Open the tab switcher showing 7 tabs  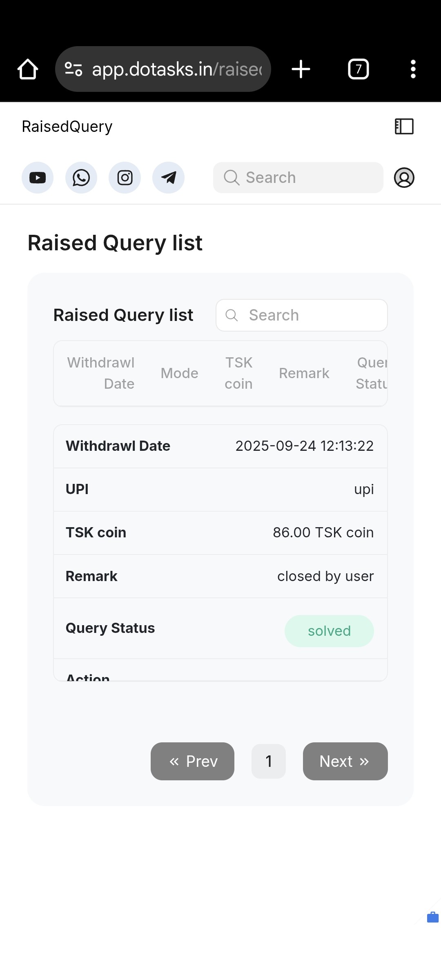click(358, 69)
